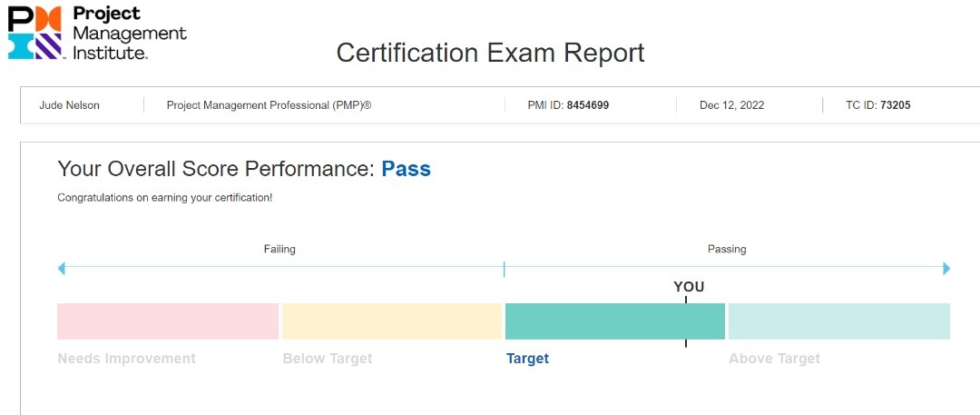Image resolution: width=980 pixels, height=415 pixels.
Task: Click the Passing label above the scale
Action: tap(727, 249)
